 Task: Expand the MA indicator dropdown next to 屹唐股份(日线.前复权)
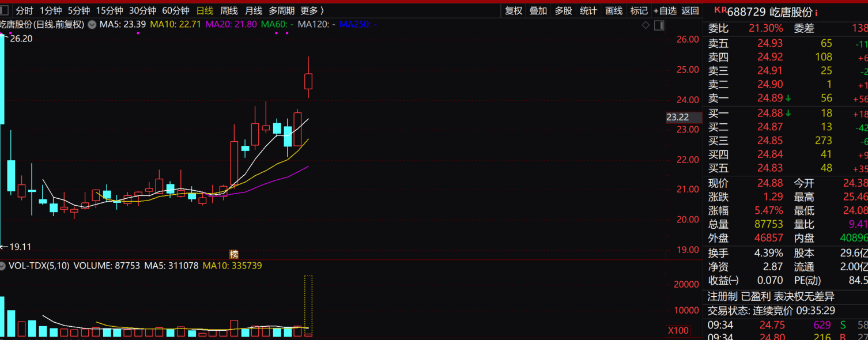(92, 25)
